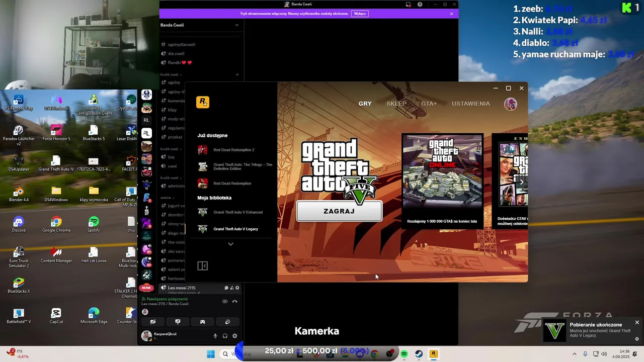The width and height of the screenshot is (644, 362).
Task: Open Discord desktop shortcut
Action: [x=19, y=224]
